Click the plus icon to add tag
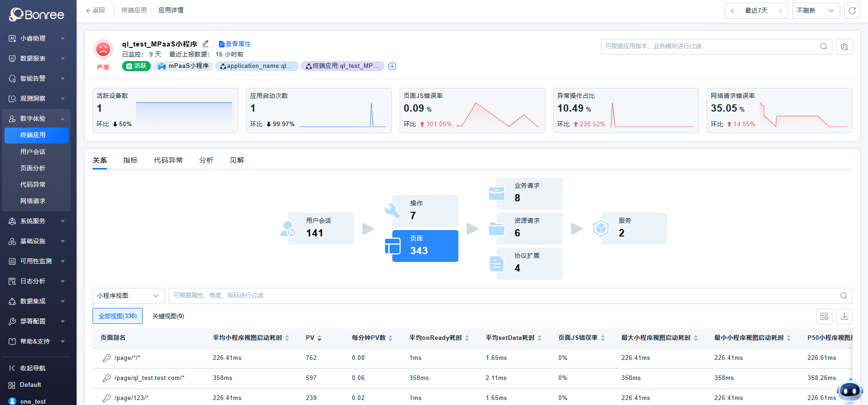Viewport: 868px width, 405px height. click(392, 67)
